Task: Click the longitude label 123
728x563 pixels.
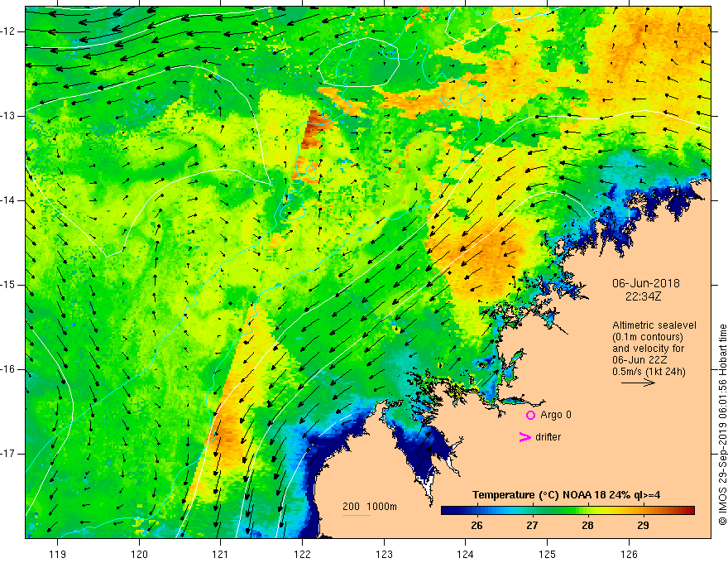Action: click(x=384, y=554)
